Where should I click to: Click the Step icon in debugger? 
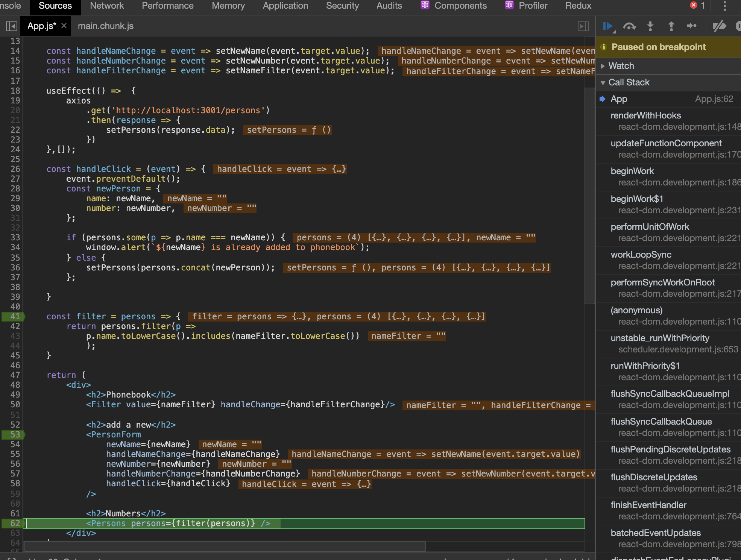coord(691,26)
